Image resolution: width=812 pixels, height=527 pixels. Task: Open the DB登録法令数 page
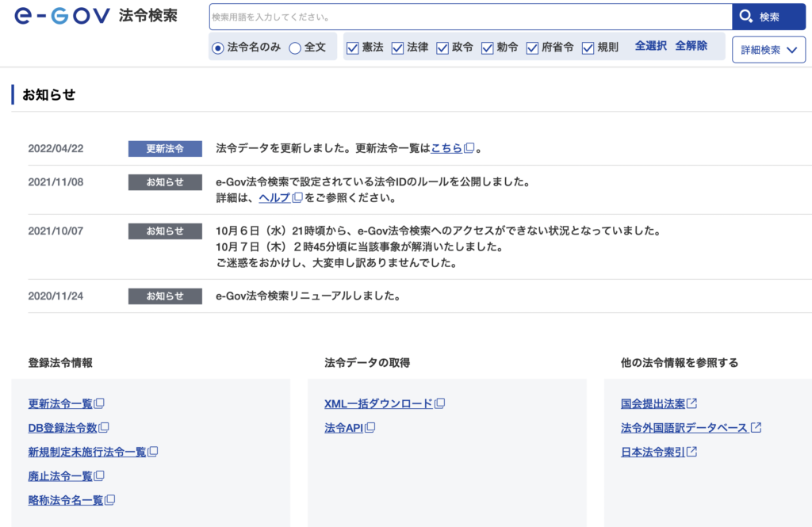coord(63,427)
